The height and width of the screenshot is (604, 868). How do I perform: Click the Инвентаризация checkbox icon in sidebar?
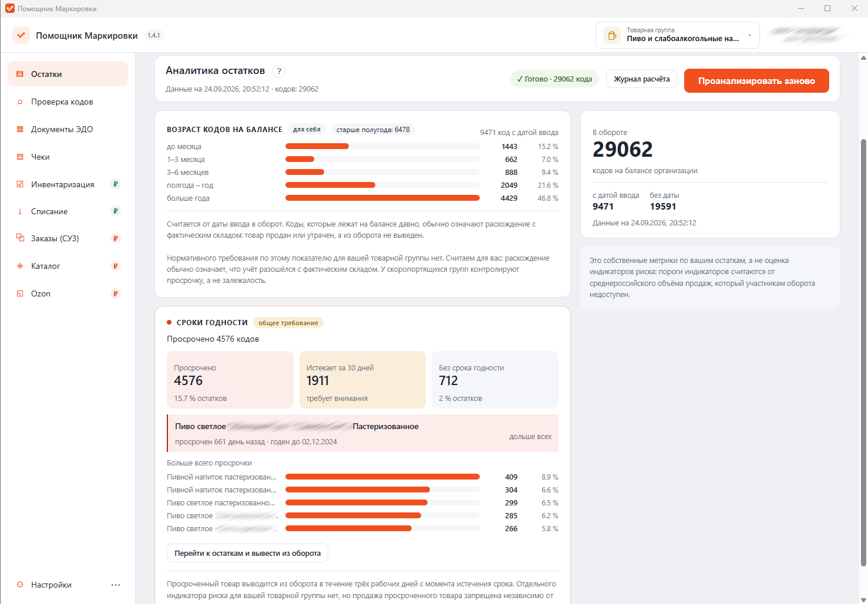20,184
